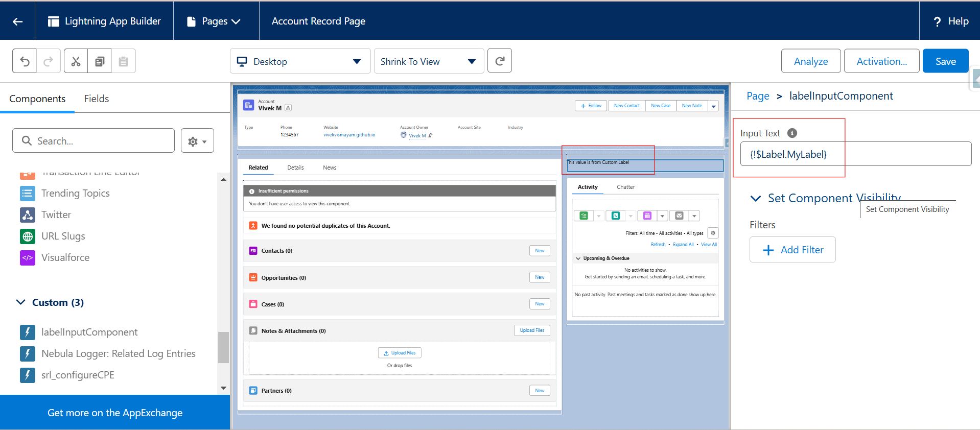
Task: Click the log a call icon in Activity
Action: (x=616, y=216)
